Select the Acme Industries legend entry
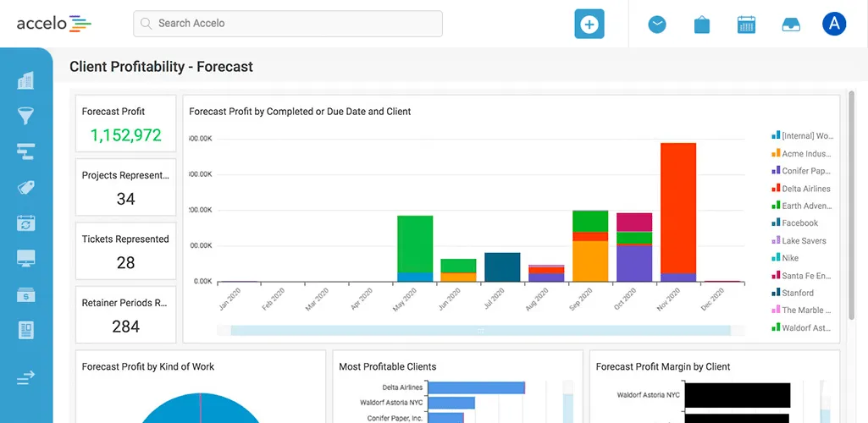Screen dimensions: 868x423 802,154
